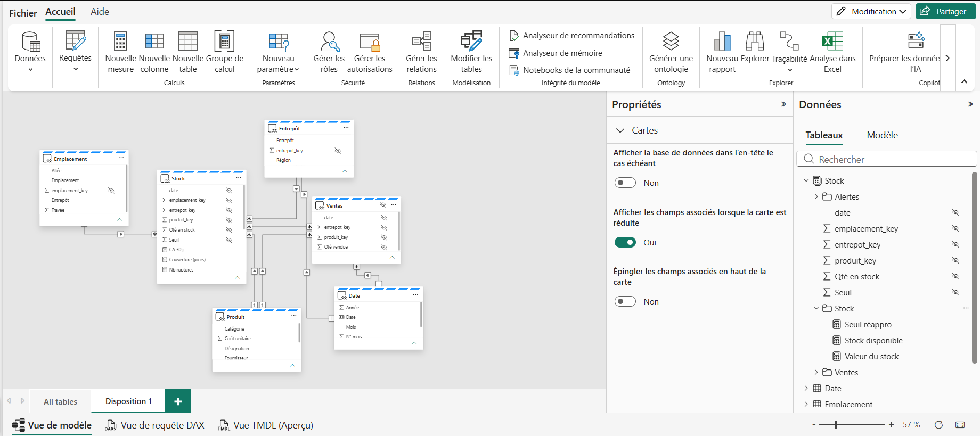Switch to the Aide ribbon tab
This screenshot has height=436, width=980.
tap(100, 12)
